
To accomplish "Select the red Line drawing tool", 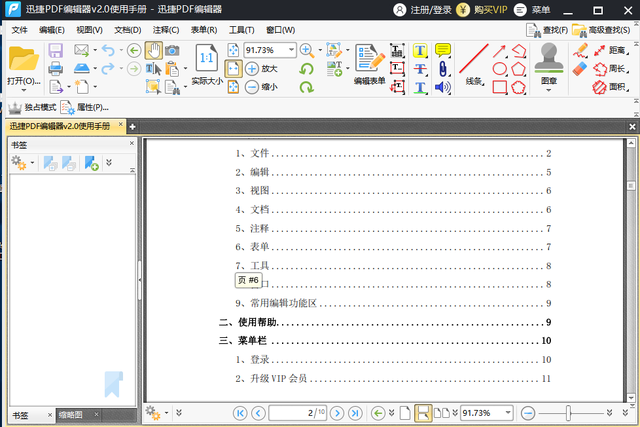I will click(474, 59).
